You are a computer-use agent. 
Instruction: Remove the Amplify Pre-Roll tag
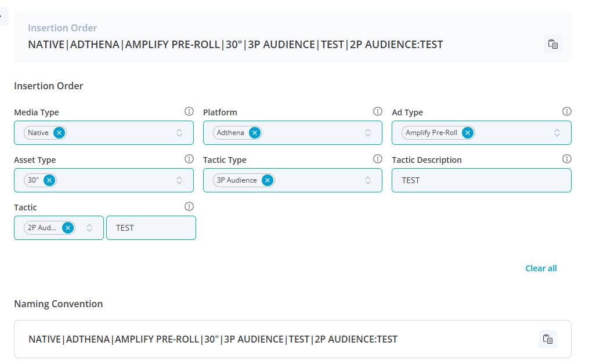tap(467, 133)
